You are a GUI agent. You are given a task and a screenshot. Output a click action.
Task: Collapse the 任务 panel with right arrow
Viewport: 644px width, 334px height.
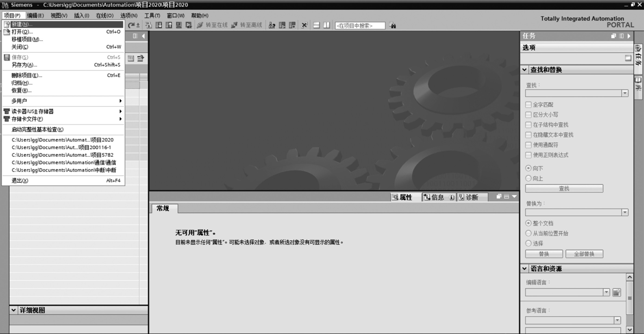(x=629, y=36)
